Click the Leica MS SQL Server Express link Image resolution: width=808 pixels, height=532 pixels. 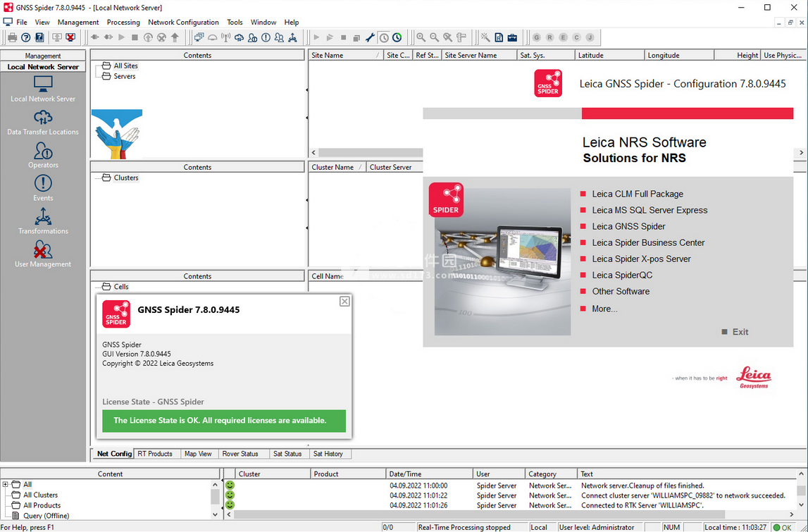(x=649, y=210)
